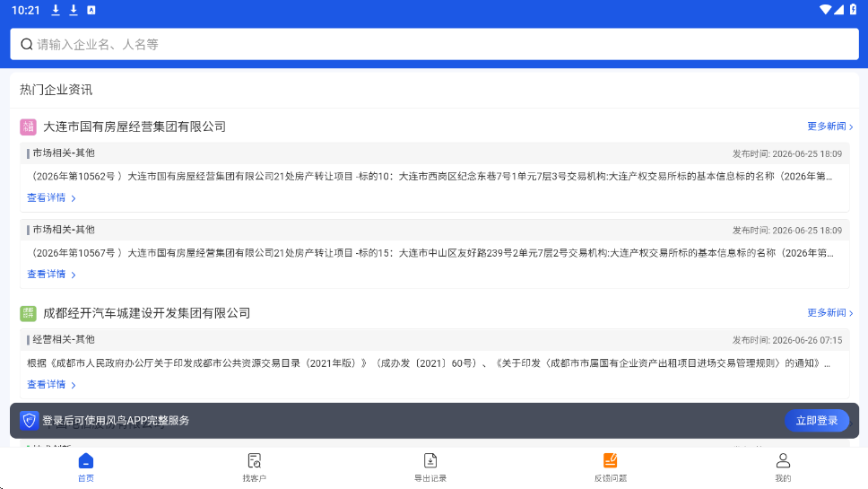
Task: Tap the keyboard indicator icon in status bar
Action: click(91, 10)
